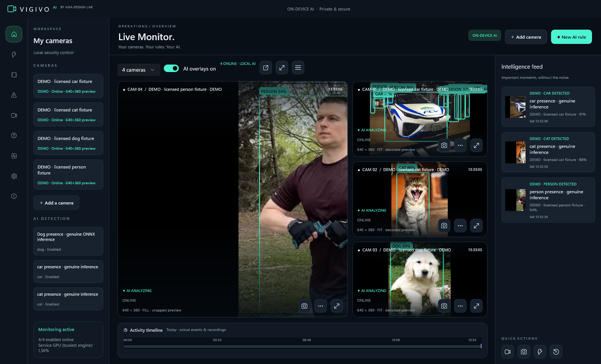The height and width of the screenshot is (364, 601).
Task: Click the Monitoring active status card
Action: [x=68, y=340]
